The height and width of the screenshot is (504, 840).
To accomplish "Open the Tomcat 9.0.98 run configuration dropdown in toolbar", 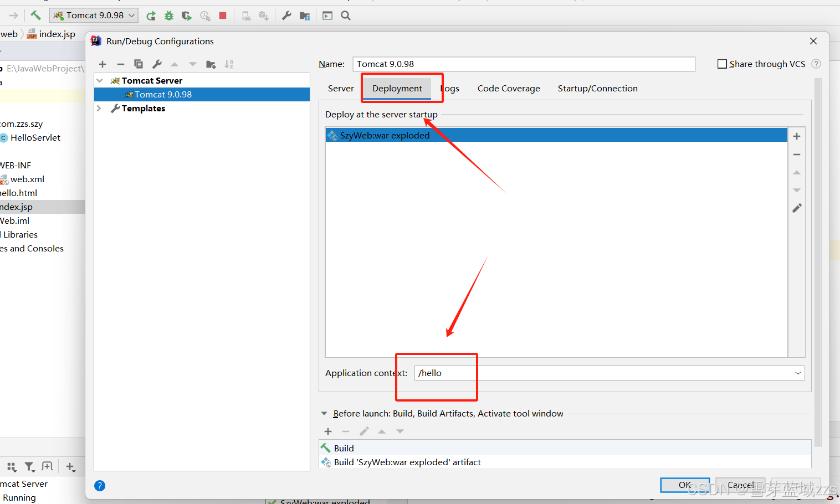I will coord(94,16).
